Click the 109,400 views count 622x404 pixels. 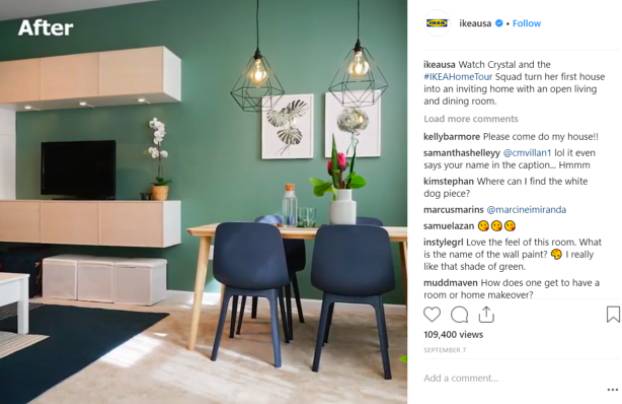point(453,335)
